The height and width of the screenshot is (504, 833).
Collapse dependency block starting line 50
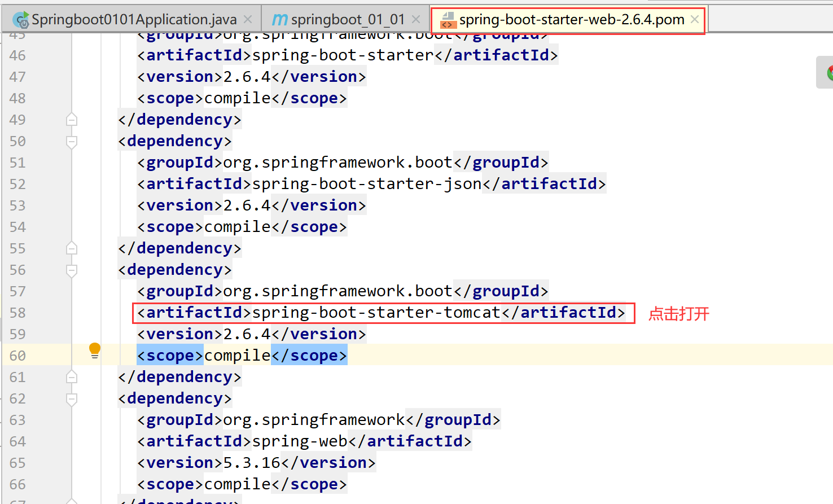coord(72,141)
